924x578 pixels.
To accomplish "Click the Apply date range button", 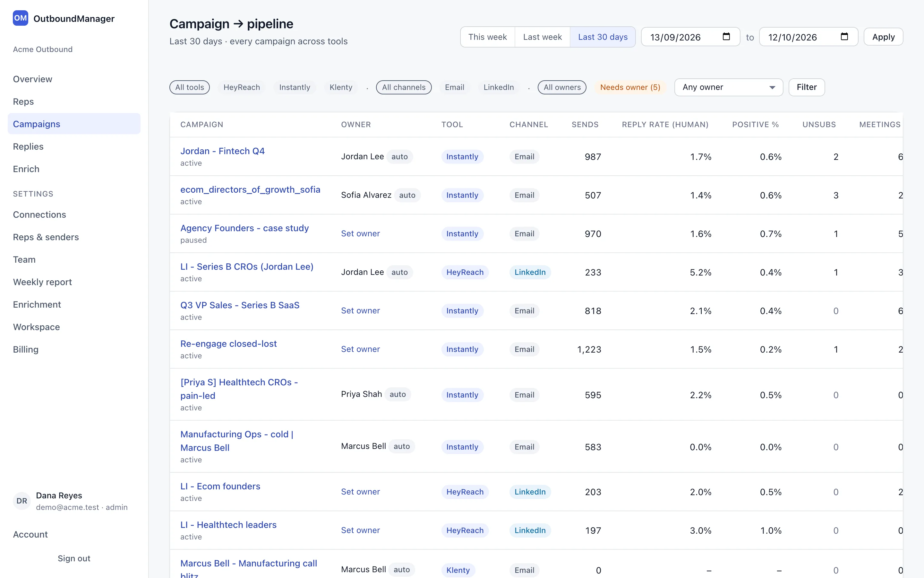I will (883, 37).
